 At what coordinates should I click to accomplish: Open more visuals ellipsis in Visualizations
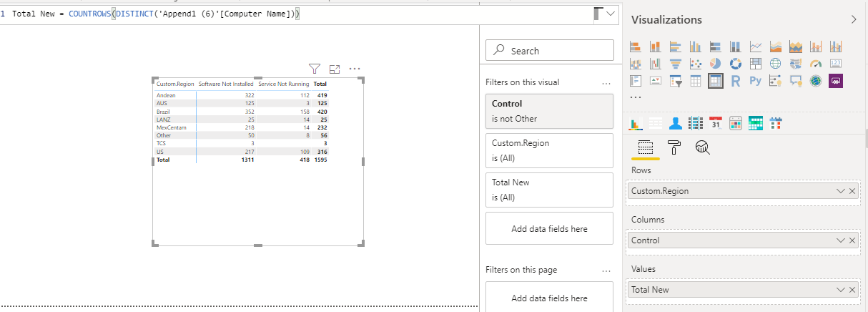point(635,97)
